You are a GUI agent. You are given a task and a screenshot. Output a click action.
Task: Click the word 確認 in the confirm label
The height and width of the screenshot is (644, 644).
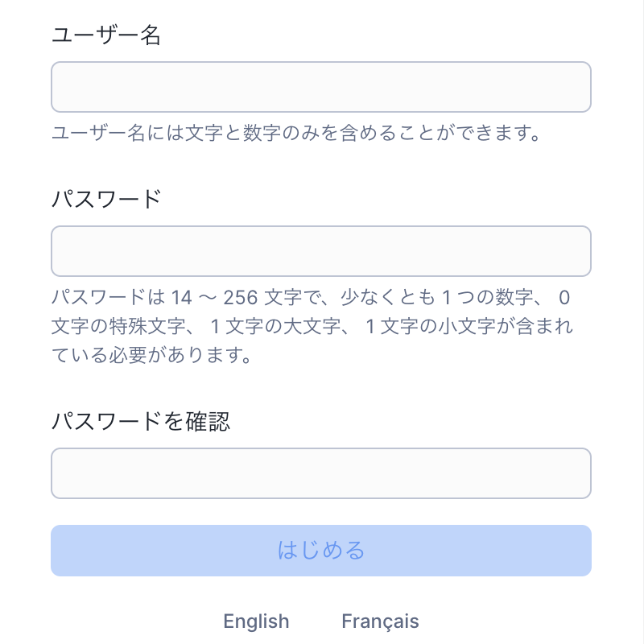210,421
